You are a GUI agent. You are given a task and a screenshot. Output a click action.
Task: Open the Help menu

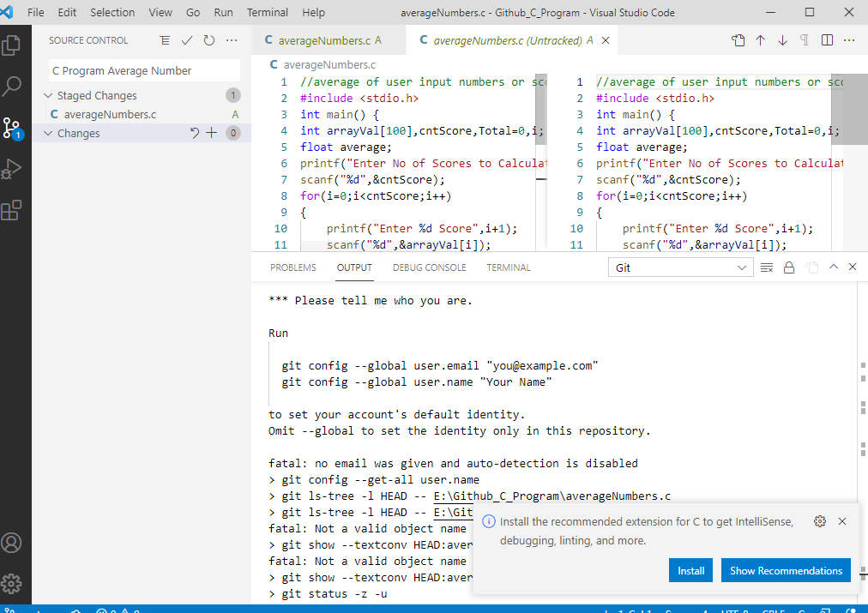pyautogui.click(x=313, y=12)
